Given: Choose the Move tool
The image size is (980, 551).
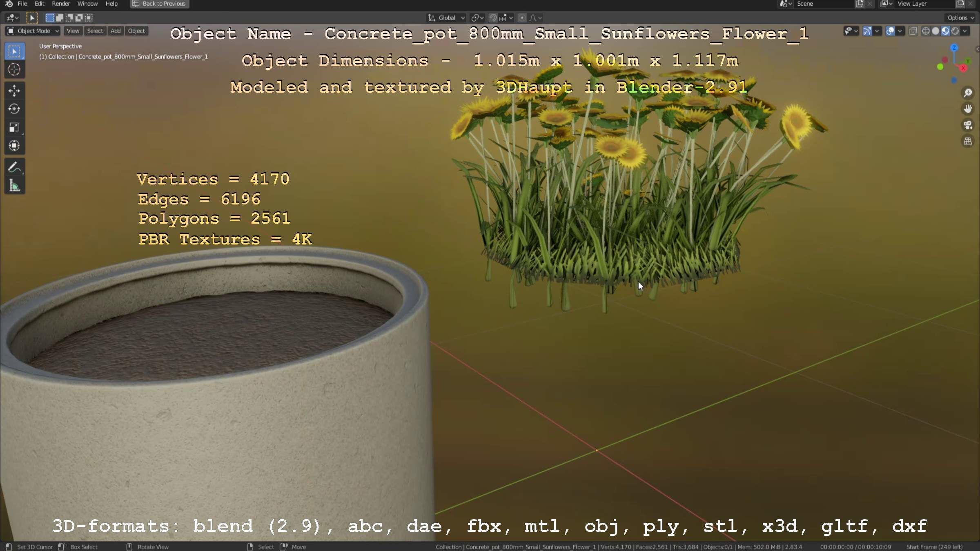Looking at the screenshot, I should [14, 91].
